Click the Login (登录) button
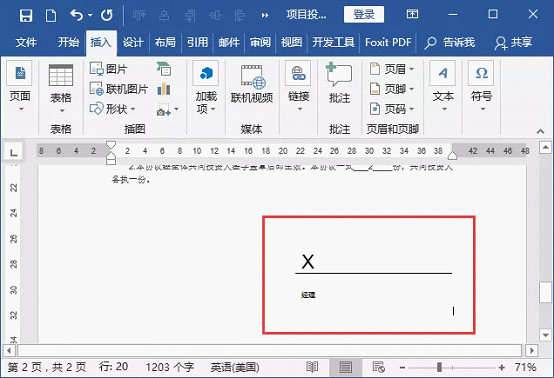 tap(364, 14)
